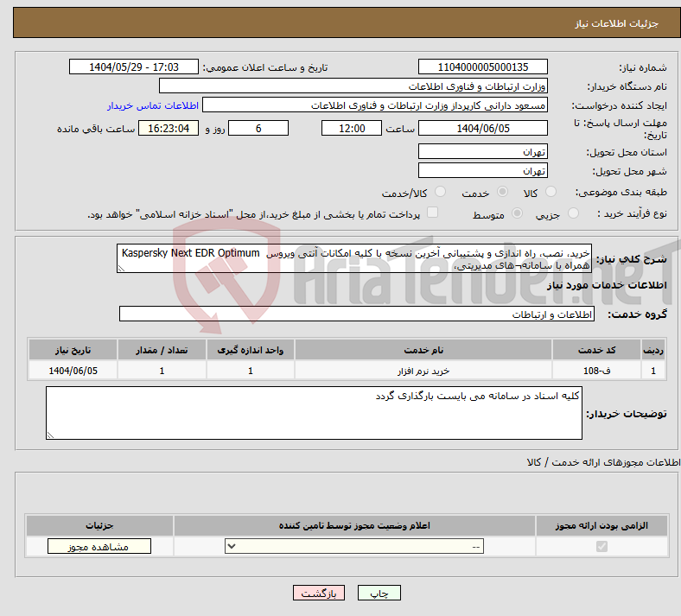The height and width of the screenshot is (616, 681).
Task: Click the اطلاعات خدمات مورد نیاز heading
Action: [x=607, y=285]
